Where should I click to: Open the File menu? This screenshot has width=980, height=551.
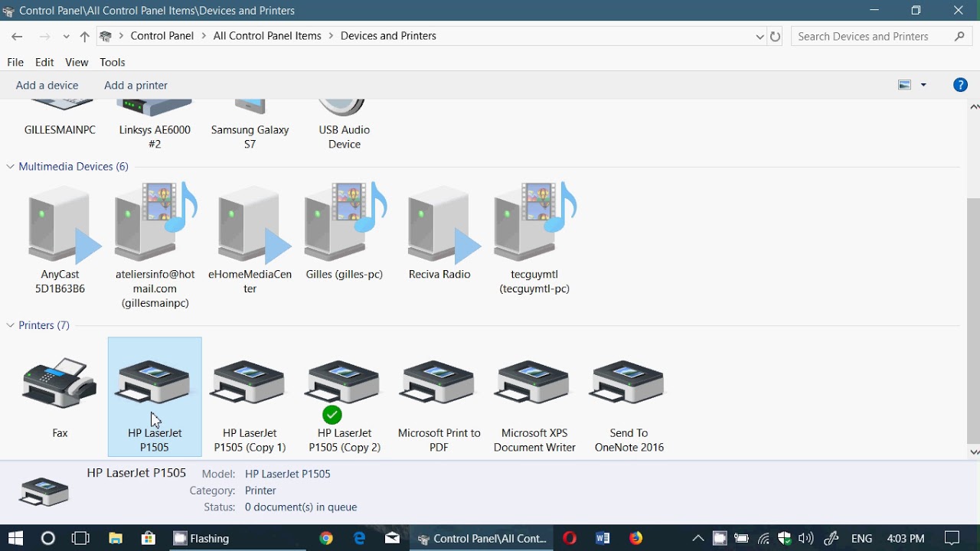pyautogui.click(x=15, y=62)
